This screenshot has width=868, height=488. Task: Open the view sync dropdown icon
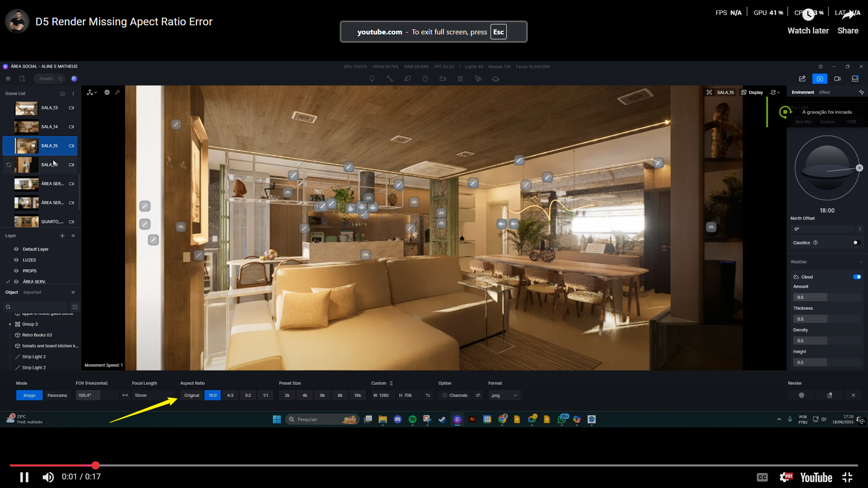775,92
